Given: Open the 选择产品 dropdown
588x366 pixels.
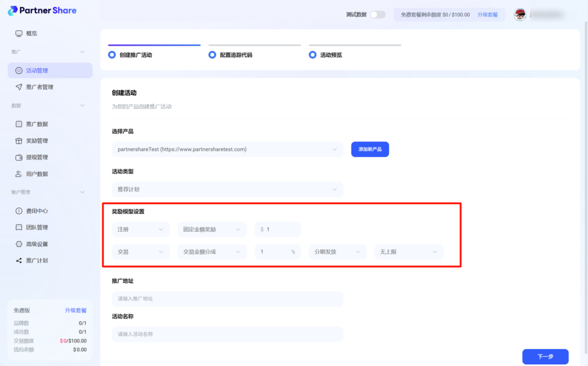Looking at the screenshot, I should [x=227, y=150].
